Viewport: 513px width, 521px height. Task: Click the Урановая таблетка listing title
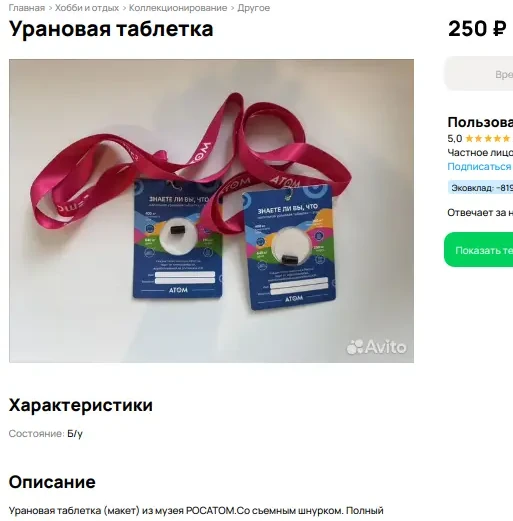(x=111, y=29)
